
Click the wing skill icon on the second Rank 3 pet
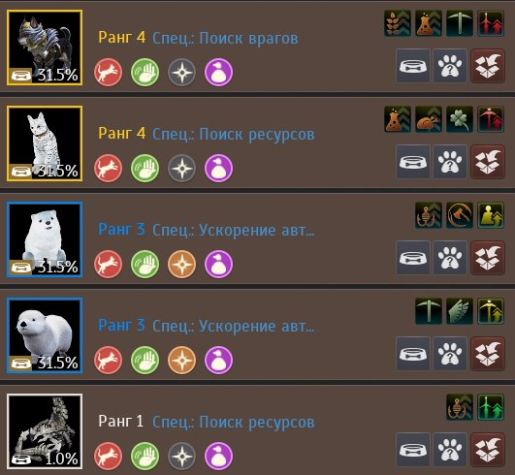click(459, 311)
